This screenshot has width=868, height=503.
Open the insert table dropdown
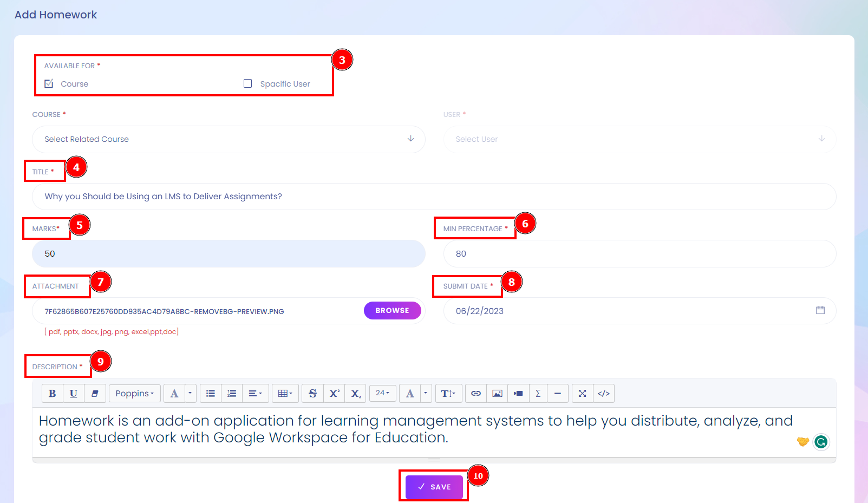click(x=285, y=394)
